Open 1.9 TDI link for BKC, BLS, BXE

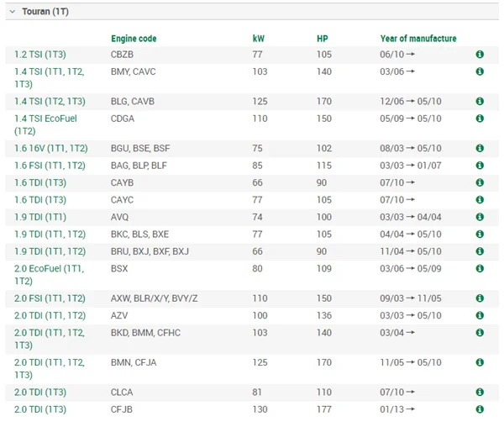50,234
